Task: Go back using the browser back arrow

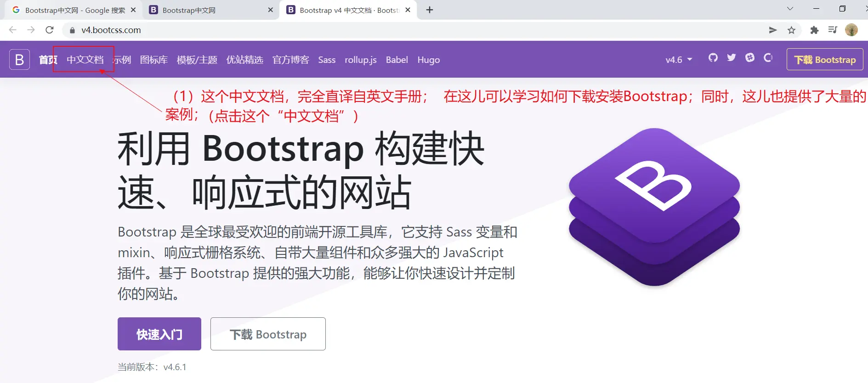Action: click(13, 30)
